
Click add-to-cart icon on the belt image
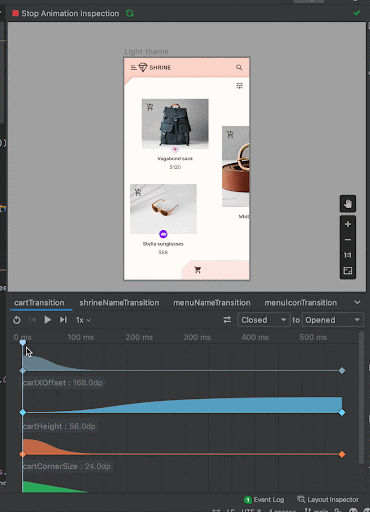(x=230, y=134)
